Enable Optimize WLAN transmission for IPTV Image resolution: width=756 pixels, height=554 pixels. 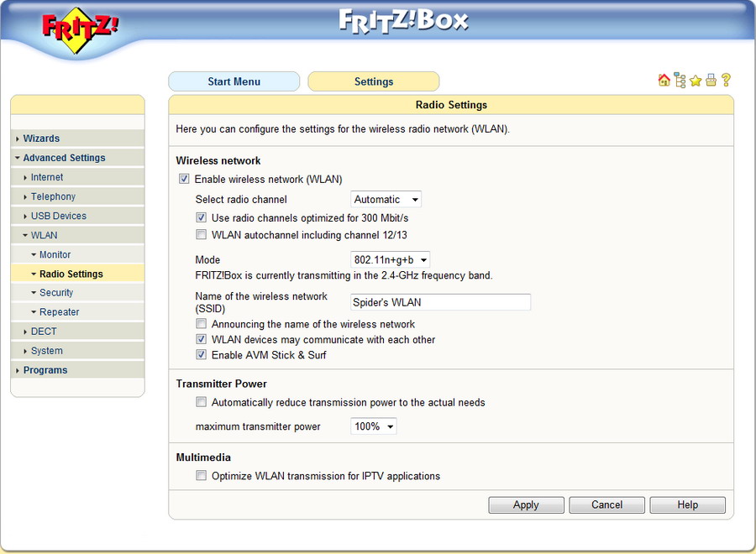coord(201,476)
